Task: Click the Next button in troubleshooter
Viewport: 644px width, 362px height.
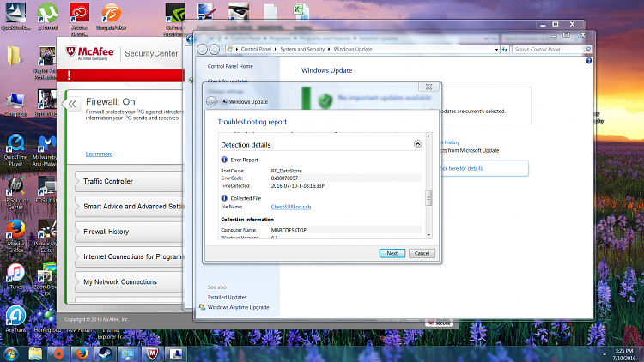Action: 392,253
